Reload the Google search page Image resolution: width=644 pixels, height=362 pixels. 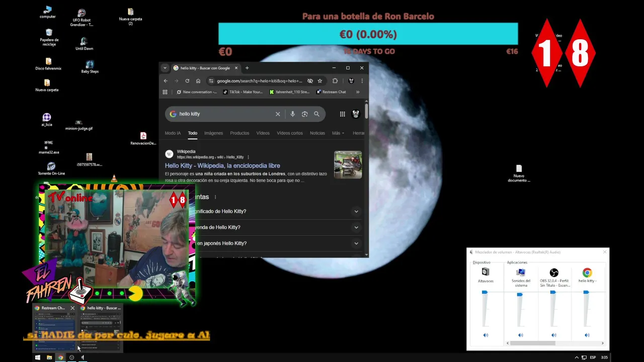187,81
